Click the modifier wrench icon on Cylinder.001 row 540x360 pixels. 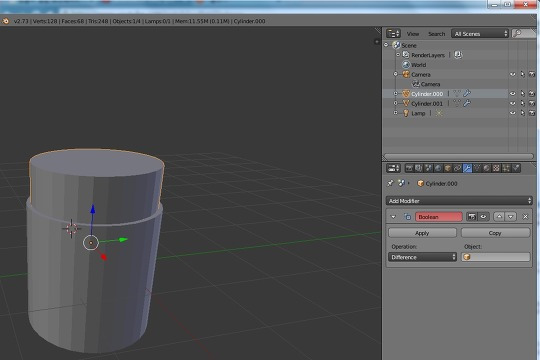[467, 103]
